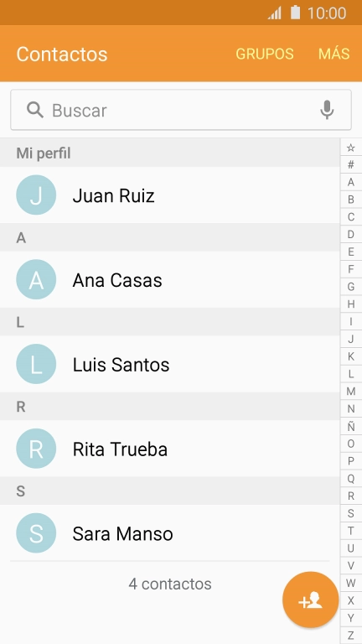This screenshot has width=362, height=644.
Task: Tap Luis Santos's L avatar circle
Action: pyautogui.click(x=36, y=364)
